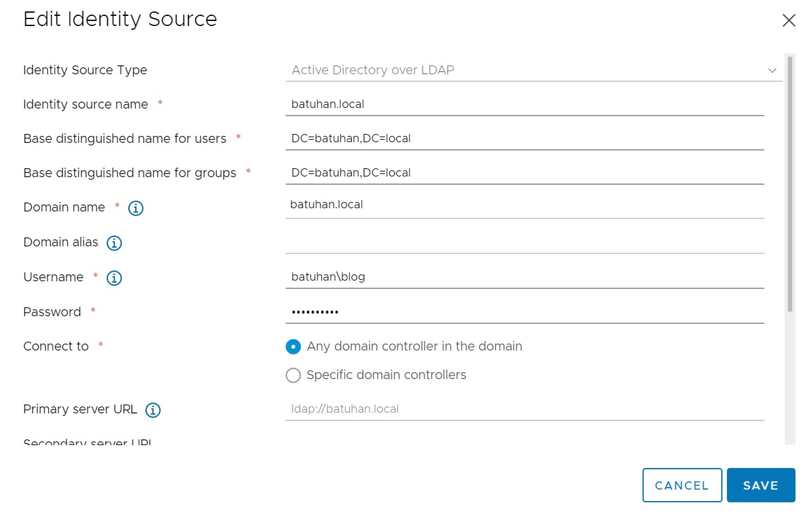
Task: Click info icon next to Domain name
Action: point(136,208)
